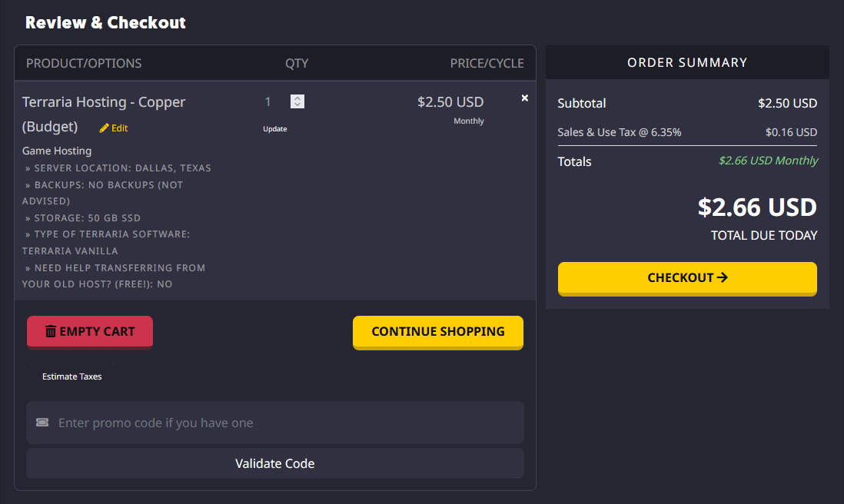This screenshot has height=504, width=844.
Task: Select the PRICE/CYCLE column header
Action: point(487,64)
